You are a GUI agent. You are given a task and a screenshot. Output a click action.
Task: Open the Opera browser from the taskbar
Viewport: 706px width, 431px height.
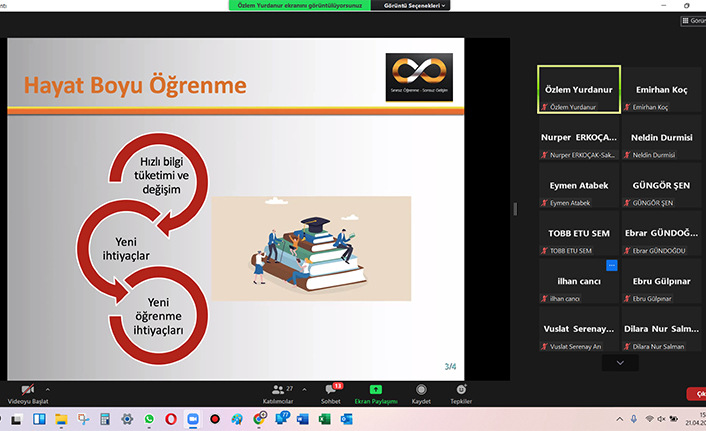coord(171,418)
